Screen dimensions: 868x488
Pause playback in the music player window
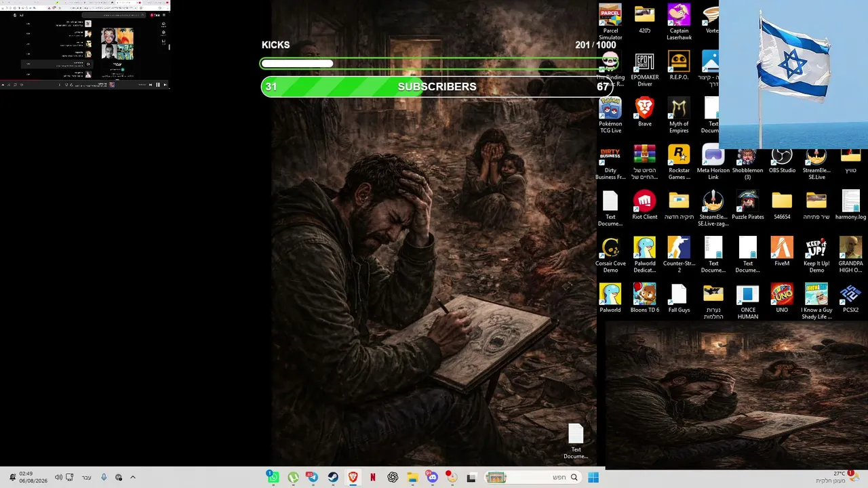[x=158, y=85]
